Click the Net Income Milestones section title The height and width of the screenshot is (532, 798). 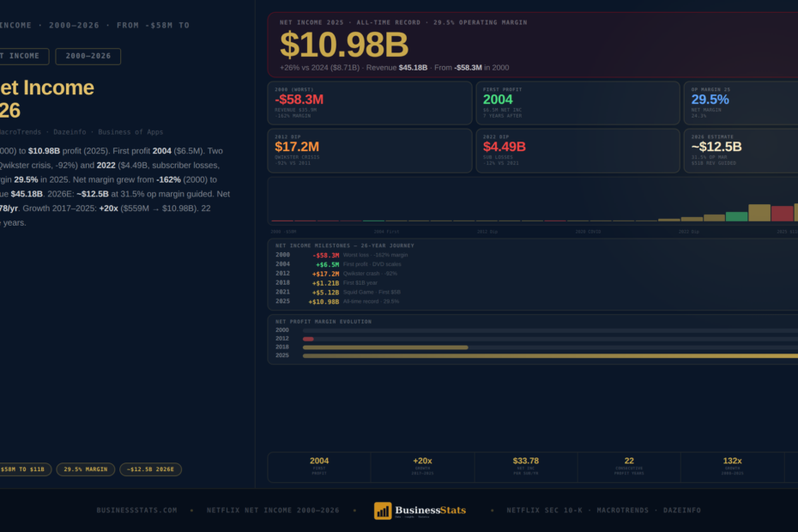pyautogui.click(x=345, y=245)
